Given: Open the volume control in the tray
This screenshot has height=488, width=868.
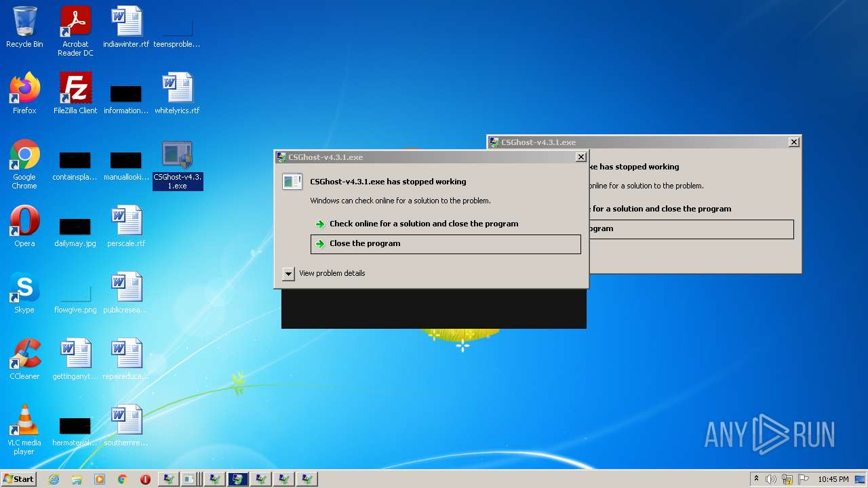Looking at the screenshot, I should 771,479.
